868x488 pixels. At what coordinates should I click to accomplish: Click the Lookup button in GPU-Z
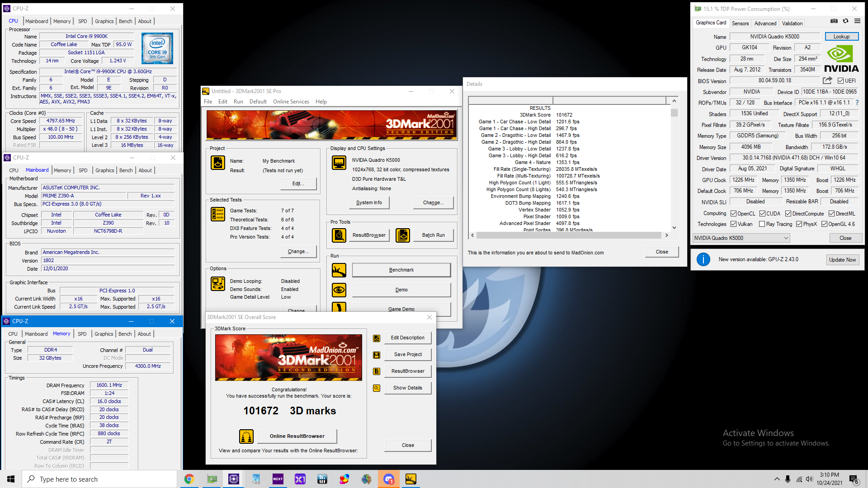[841, 37]
